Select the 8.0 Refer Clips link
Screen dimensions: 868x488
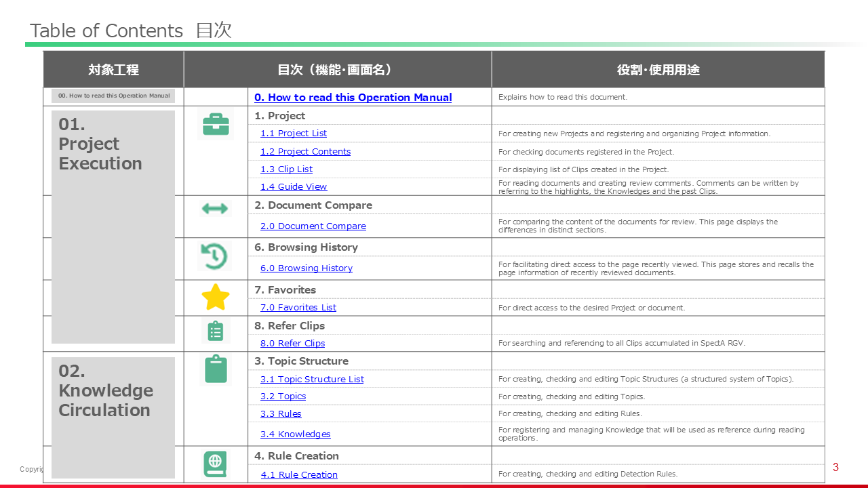292,344
